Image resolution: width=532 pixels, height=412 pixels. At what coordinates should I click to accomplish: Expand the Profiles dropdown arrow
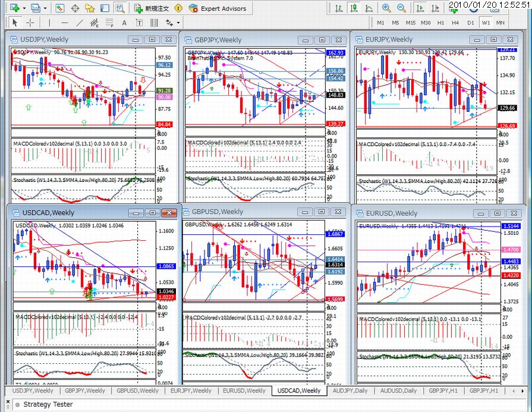point(45,8)
